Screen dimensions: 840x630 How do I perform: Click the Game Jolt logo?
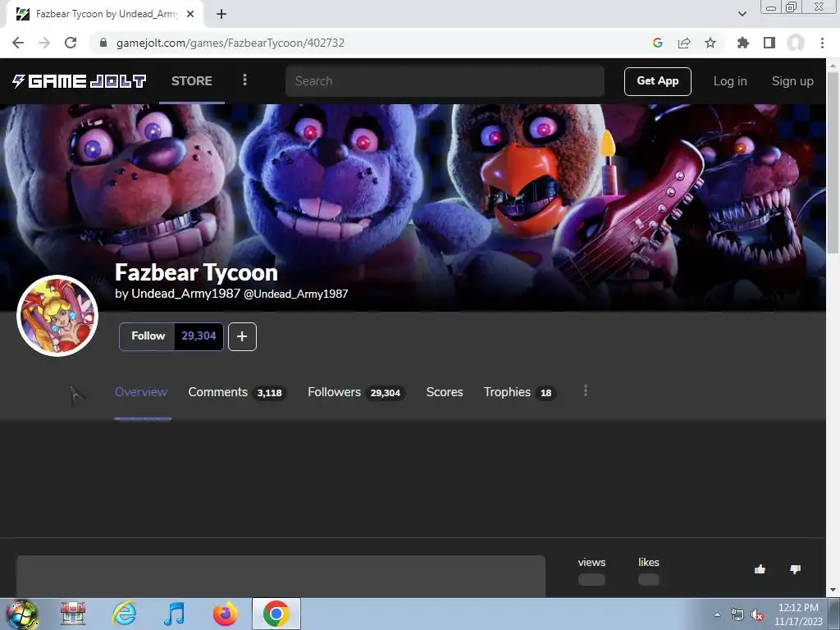[80, 81]
